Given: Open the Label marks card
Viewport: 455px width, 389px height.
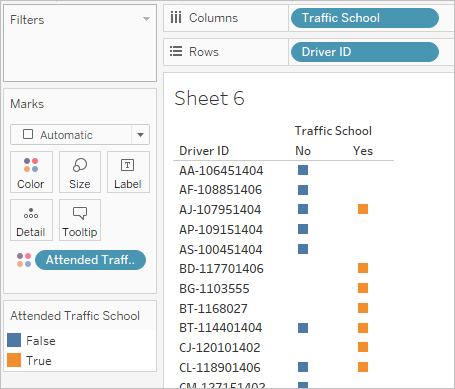Looking at the screenshot, I should point(128,172).
